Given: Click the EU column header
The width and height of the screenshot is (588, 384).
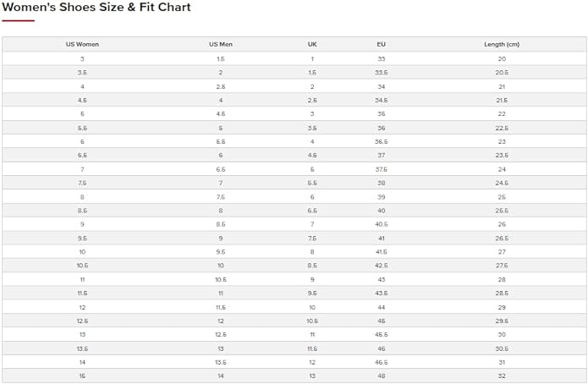Looking at the screenshot, I should click(x=381, y=44).
